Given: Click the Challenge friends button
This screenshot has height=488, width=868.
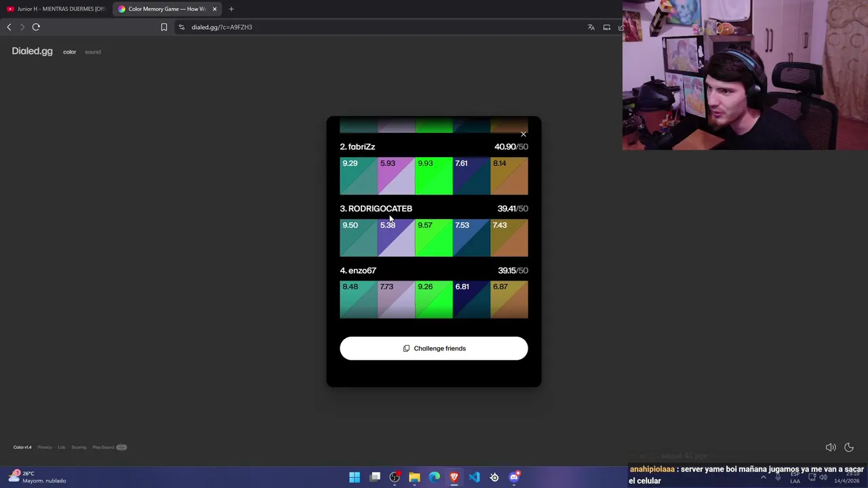Looking at the screenshot, I should pyautogui.click(x=434, y=348).
